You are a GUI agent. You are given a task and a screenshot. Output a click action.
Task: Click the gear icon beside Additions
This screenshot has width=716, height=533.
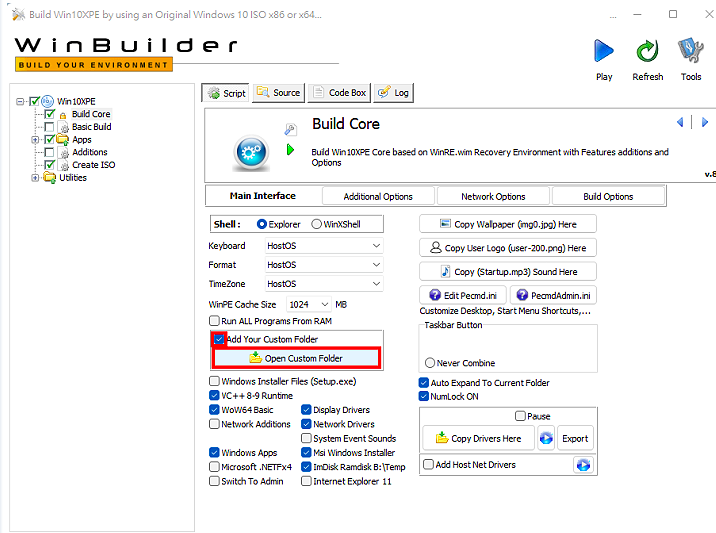pyautogui.click(x=64, y=153)
